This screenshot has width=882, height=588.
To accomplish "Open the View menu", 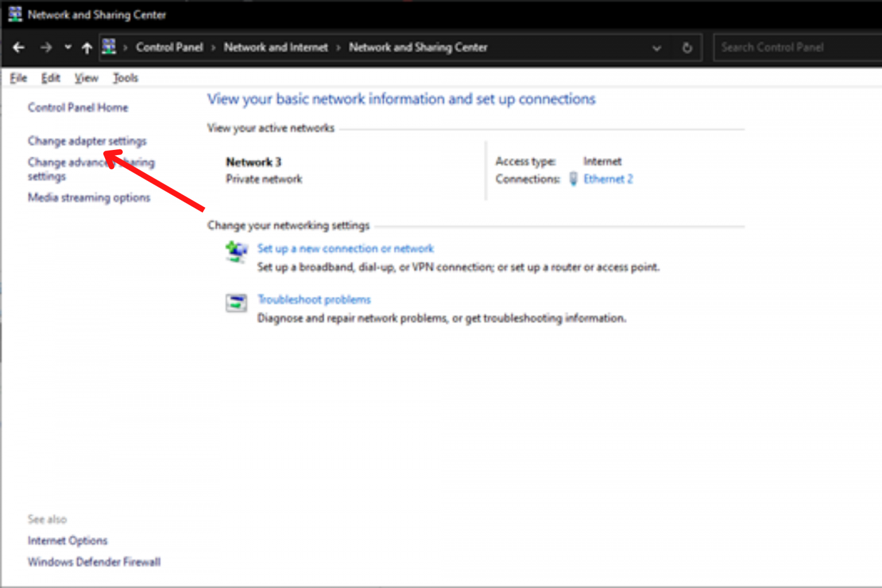I will pyautogui.click(x=86, y=78).
